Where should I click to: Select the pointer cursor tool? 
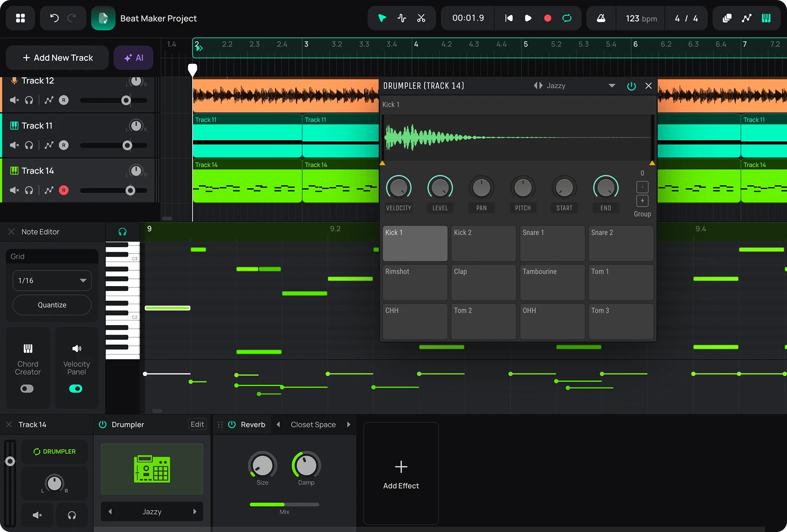(x=382, y=18)
